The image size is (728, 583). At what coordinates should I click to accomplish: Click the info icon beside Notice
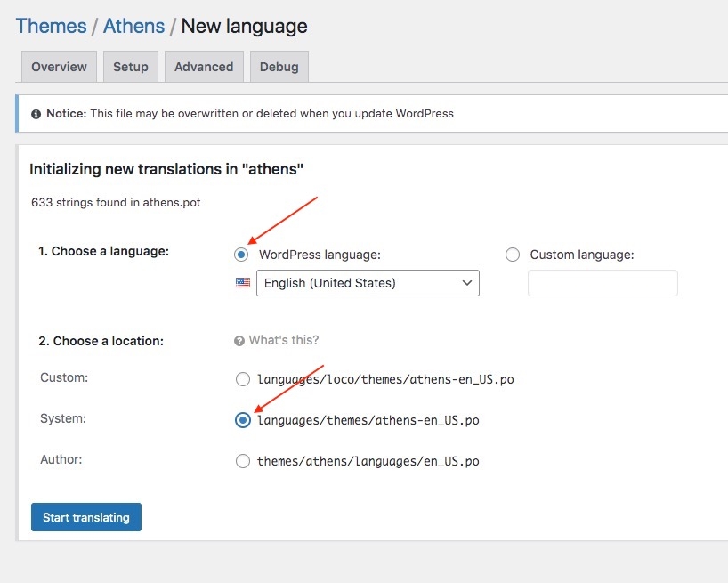click(36, 114)
